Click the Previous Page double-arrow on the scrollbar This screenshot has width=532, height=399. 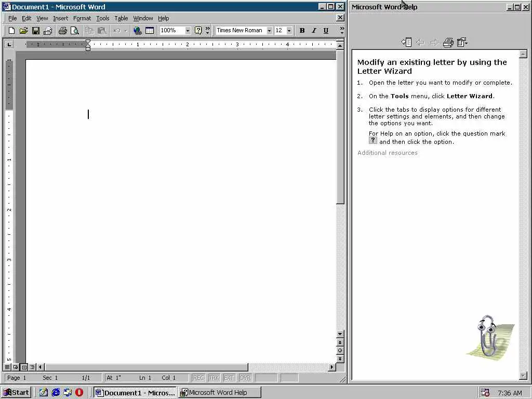(340, 342)
